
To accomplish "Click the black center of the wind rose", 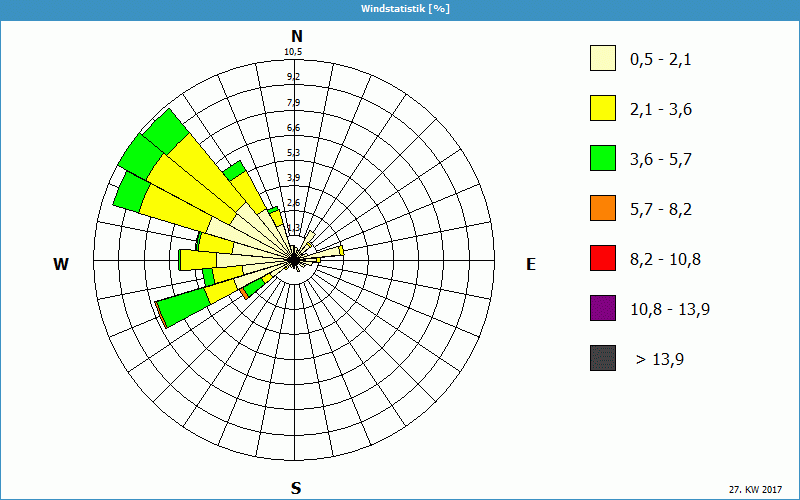I will (x=294, y=260).
